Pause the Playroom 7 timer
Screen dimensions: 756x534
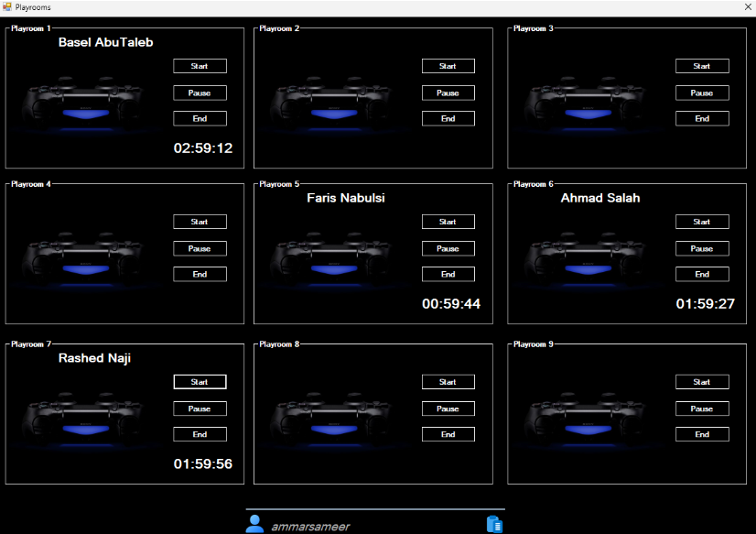[x=200, y=409]
